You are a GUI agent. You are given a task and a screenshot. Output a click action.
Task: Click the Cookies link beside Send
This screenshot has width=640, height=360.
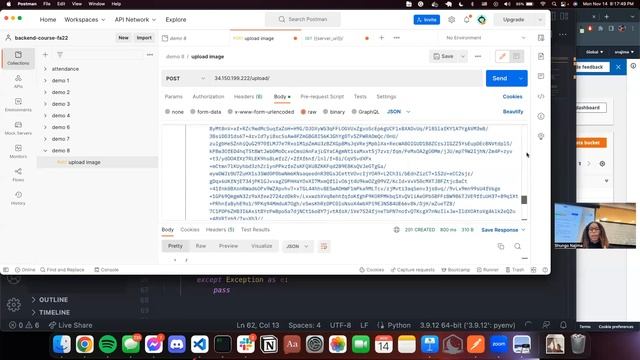pos(512,97)
